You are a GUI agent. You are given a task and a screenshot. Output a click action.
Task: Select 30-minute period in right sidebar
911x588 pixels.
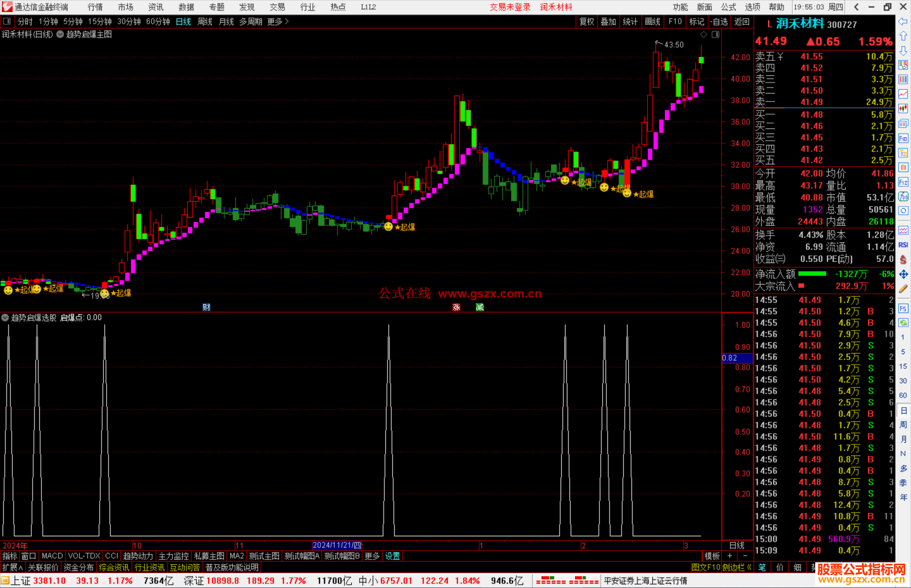click(x=903, y=381)
